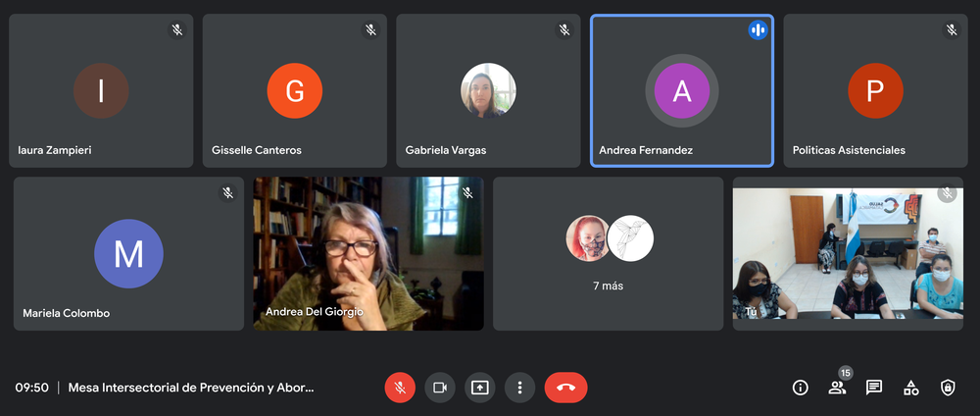Show the participants list with 15 badge
This screenshot has width=980, height=416.
[x=837, y=388]
